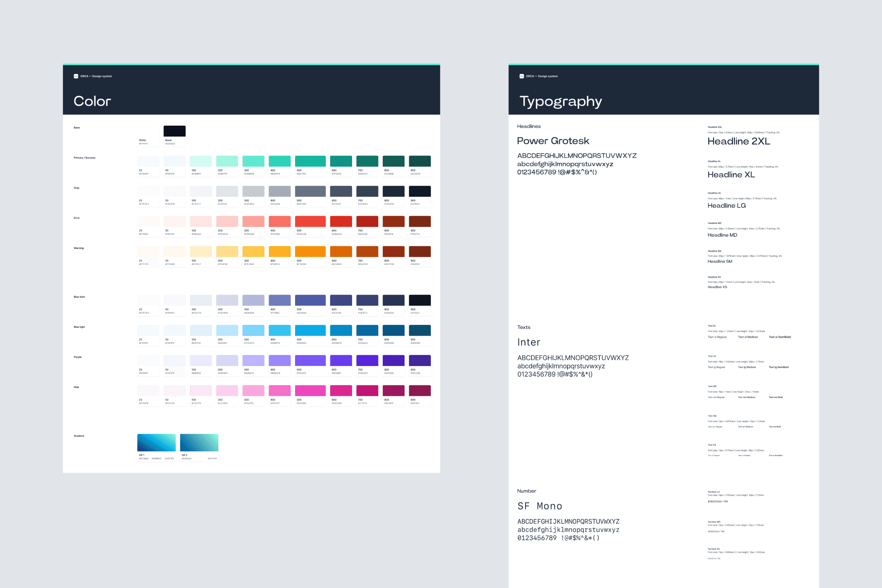Screen dimensions: 882x588
Task: Click the Headlines section label
Action: (x=529, y=126)
